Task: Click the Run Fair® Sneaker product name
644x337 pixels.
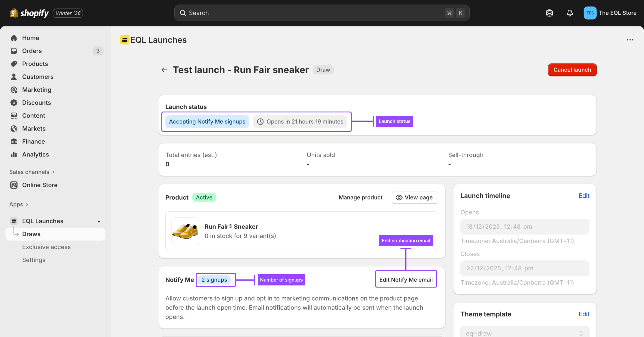Action: tap(231, 227)
